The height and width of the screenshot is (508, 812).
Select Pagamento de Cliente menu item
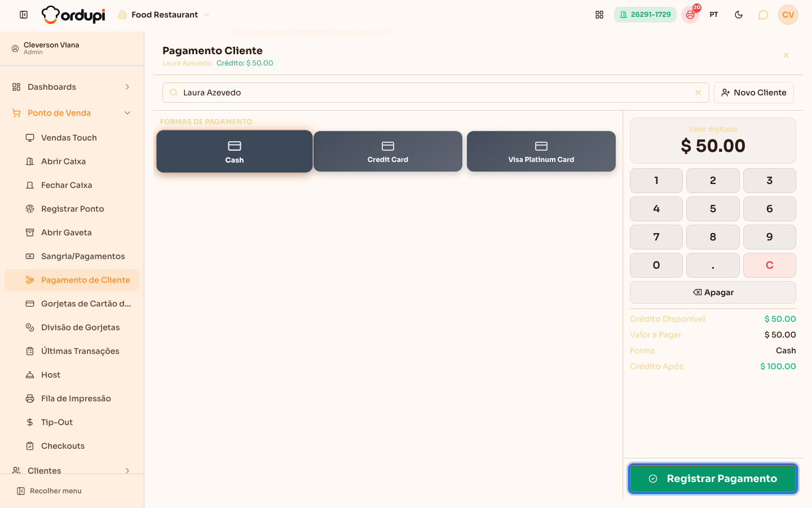(x=72, y=280)
